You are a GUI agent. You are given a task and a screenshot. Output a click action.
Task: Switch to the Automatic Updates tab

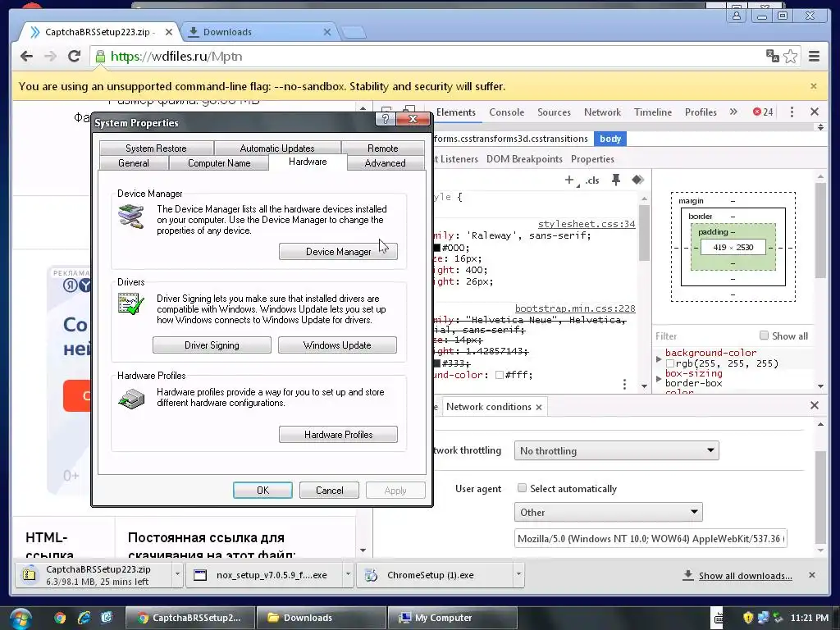pos(277,148)
